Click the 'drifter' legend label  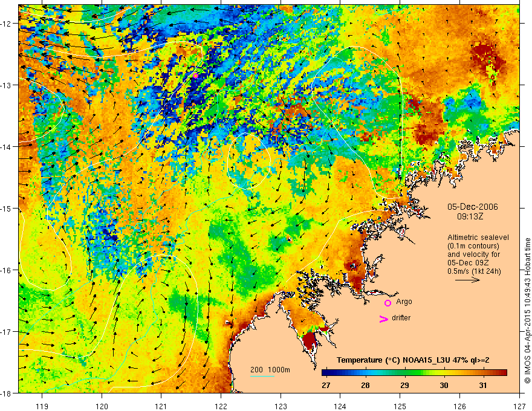pos(401,318)
